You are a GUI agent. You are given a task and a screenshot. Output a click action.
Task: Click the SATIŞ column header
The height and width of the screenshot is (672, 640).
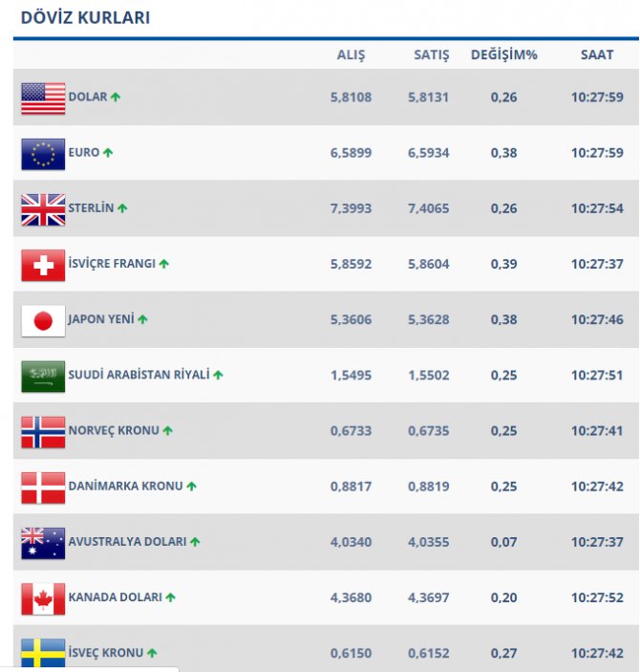[x=431, y=54]
